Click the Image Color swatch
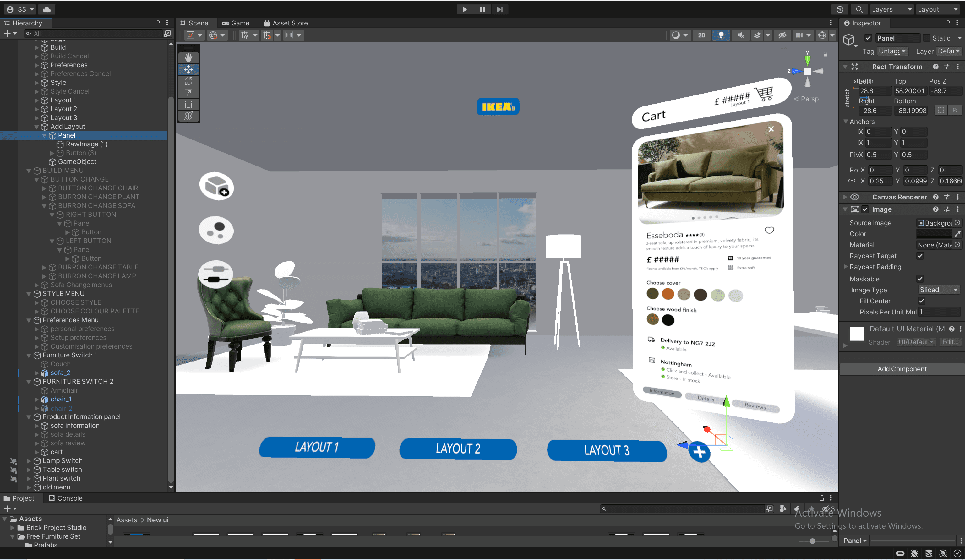Image resolution: width=965 pixels, height=560 pixels. coord(934,233)
